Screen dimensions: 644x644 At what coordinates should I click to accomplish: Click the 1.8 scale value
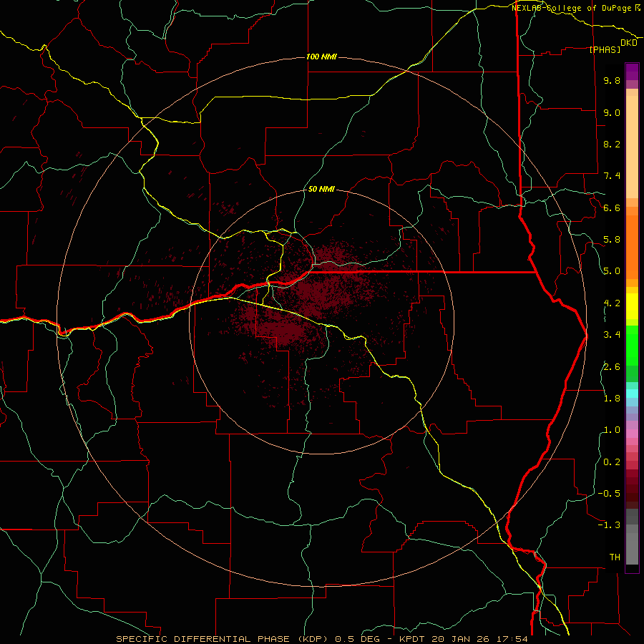[612, 399]
